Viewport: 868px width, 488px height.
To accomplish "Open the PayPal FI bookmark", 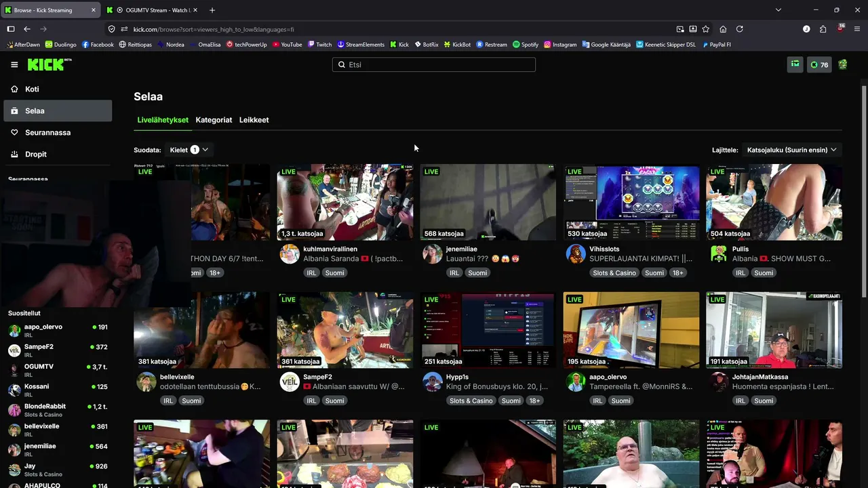I will click(716, 45).
